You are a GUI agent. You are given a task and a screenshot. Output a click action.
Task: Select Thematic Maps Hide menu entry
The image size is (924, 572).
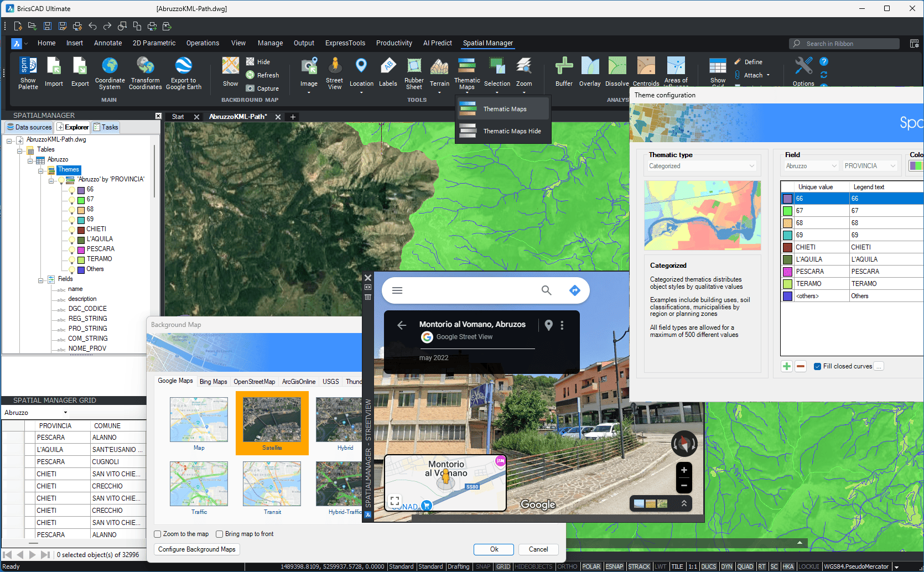503,131
